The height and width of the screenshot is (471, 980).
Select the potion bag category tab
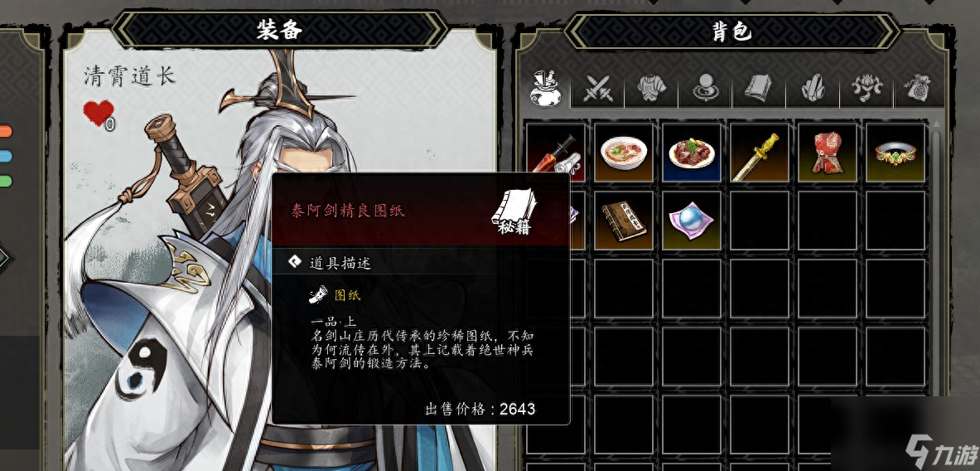click(543, 88)
